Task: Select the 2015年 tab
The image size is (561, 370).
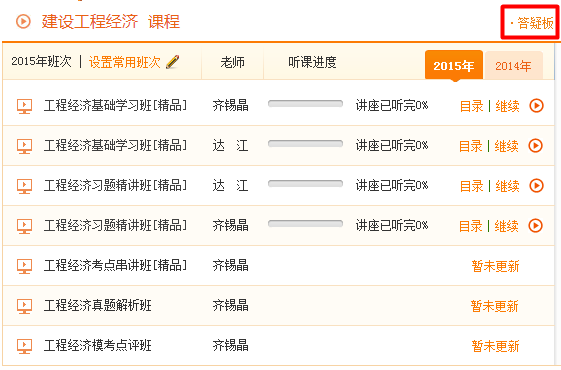Action: (x=454, y=65)
